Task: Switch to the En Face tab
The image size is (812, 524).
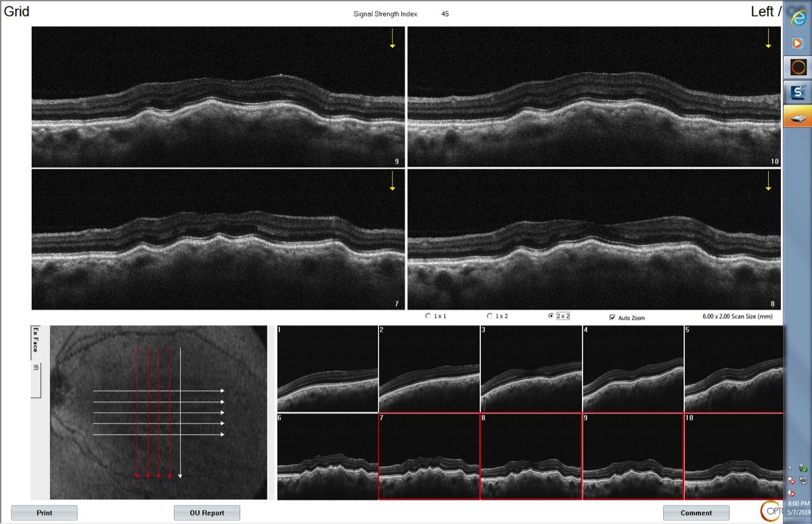Action: (36, 342)
